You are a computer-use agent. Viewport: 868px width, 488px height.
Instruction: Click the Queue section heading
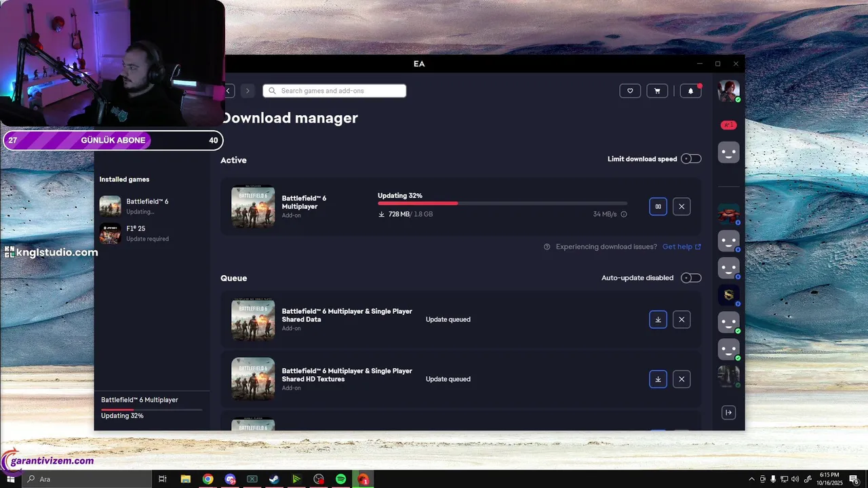click(x=234, y=278)
